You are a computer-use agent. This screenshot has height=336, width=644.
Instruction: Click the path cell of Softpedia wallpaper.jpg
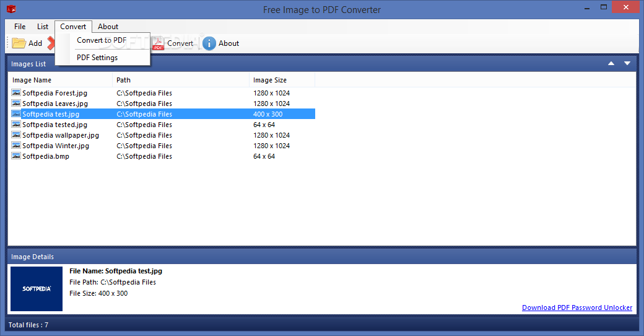click(x=144, y=135)
